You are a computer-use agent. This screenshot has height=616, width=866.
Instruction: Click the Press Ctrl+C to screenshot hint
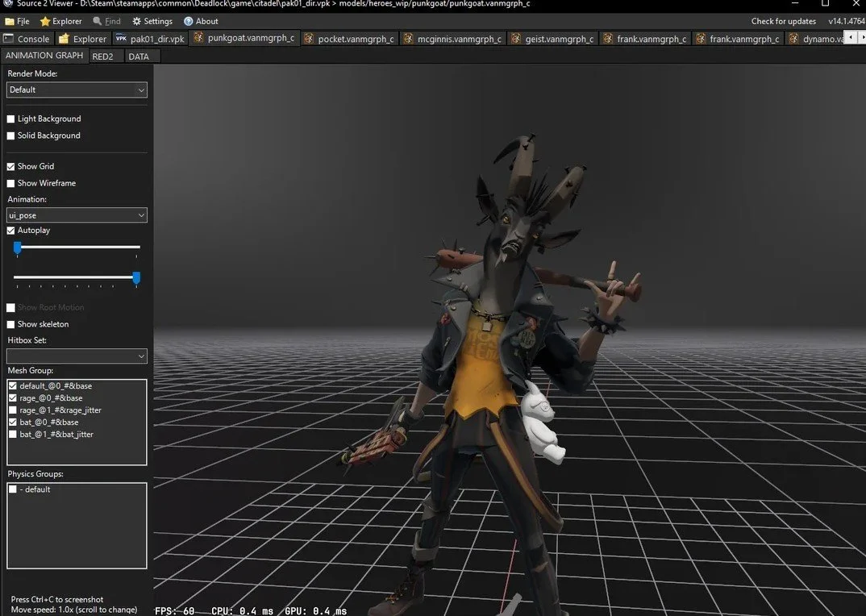(x=57, y=599)
